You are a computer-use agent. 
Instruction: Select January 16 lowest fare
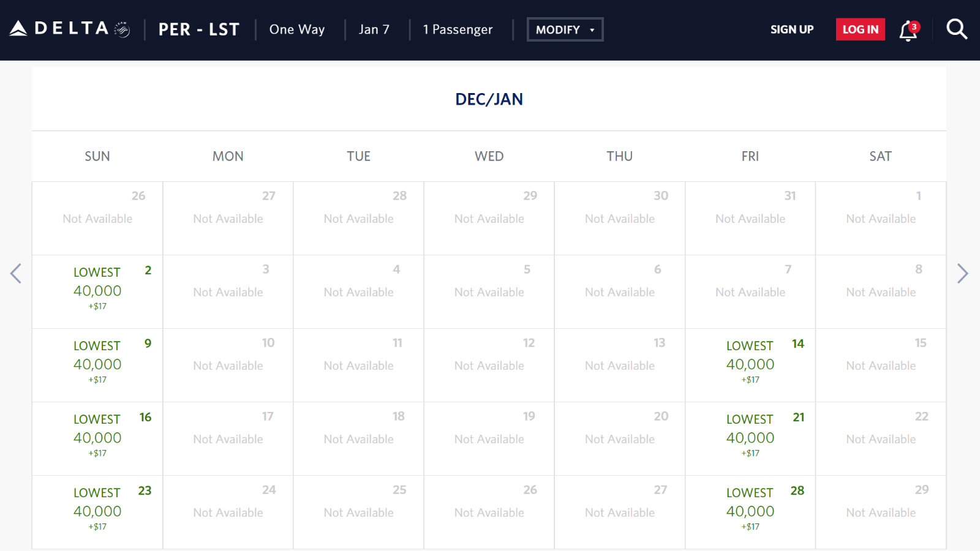tap(97, 439)
